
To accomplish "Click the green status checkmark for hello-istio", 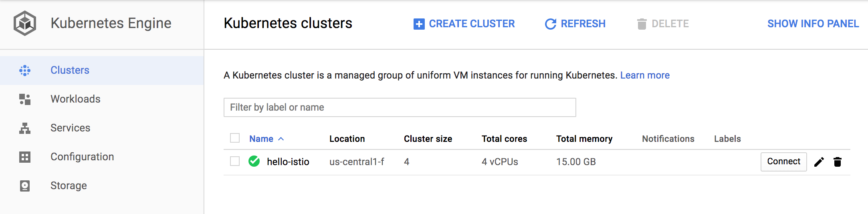I will click(254, 162).
